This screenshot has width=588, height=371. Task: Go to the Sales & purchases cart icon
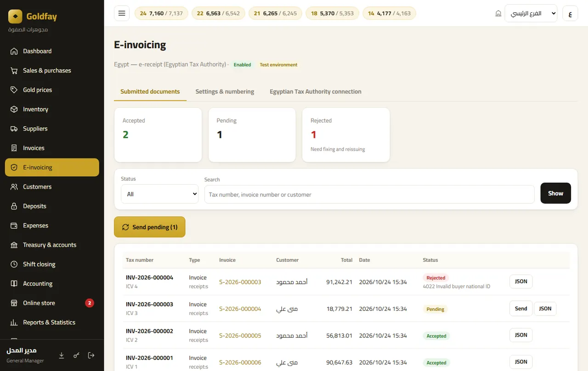click(14, 71)
